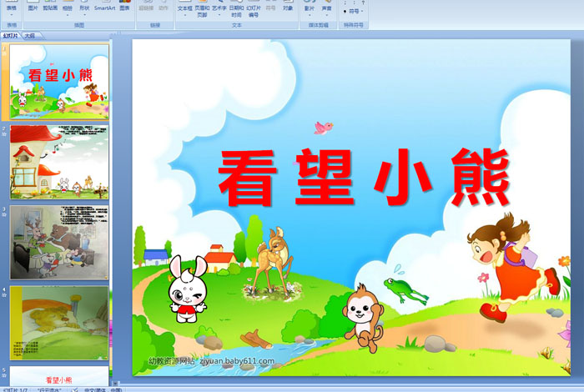Open 页眉和页脚 header and footer
584x392 pixels.
click(202, 8)
